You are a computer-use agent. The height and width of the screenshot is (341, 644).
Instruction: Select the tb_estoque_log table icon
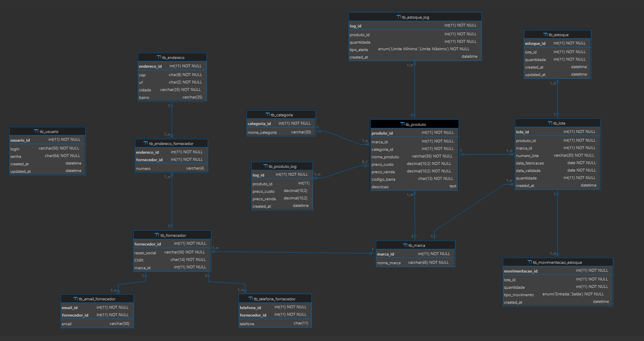[398, 17]
